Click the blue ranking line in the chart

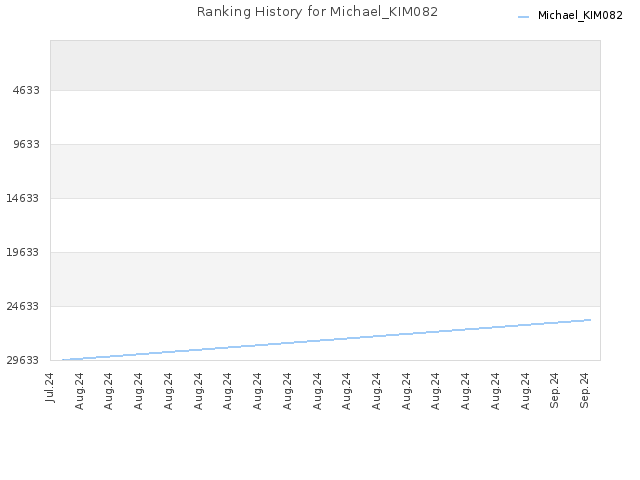(327, 340)
